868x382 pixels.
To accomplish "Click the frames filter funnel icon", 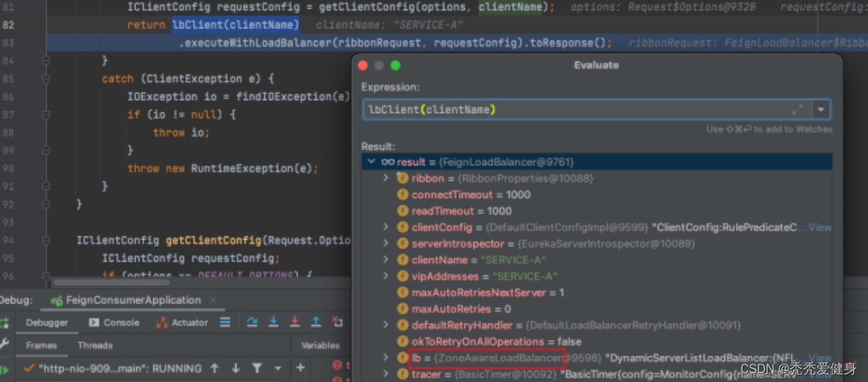I will pos(257,368).
